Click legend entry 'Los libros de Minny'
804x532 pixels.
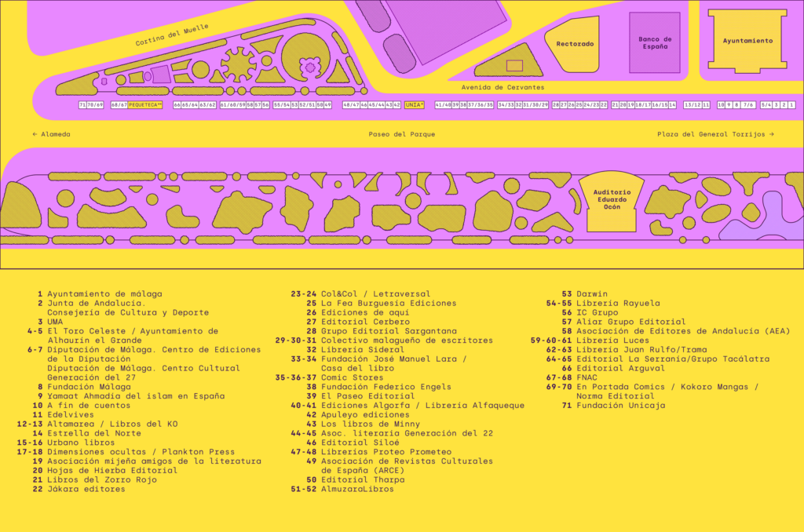pyautogui.click(x=371, y=424)
